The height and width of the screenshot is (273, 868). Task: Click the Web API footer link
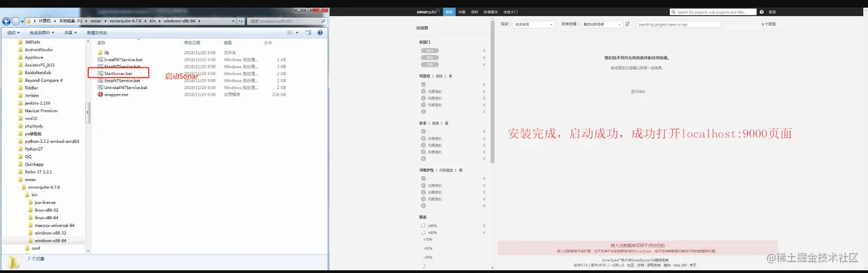(679, 265)
